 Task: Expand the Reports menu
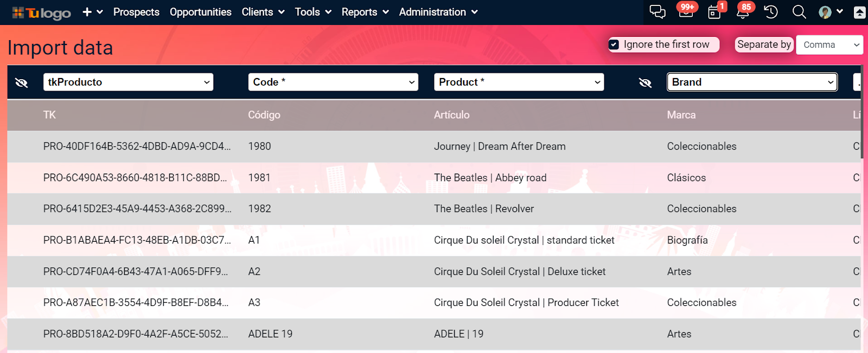tap(365, 12)
